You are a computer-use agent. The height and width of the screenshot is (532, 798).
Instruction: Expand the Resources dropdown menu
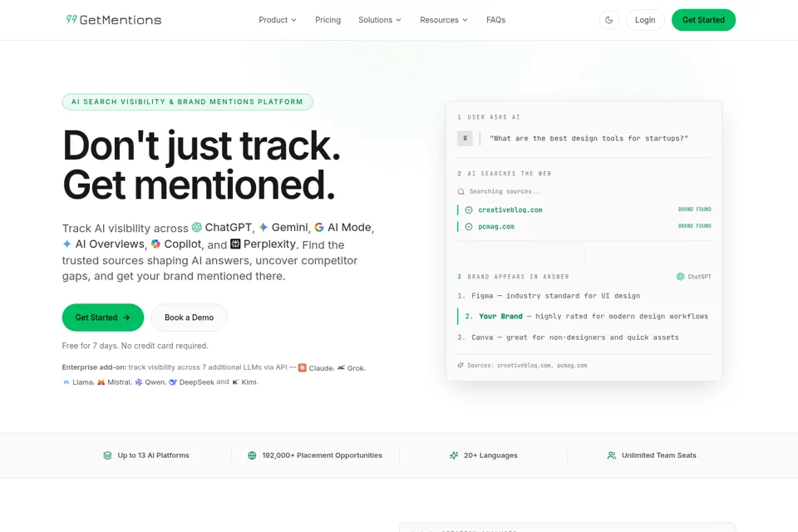click(x=444, y=20)
